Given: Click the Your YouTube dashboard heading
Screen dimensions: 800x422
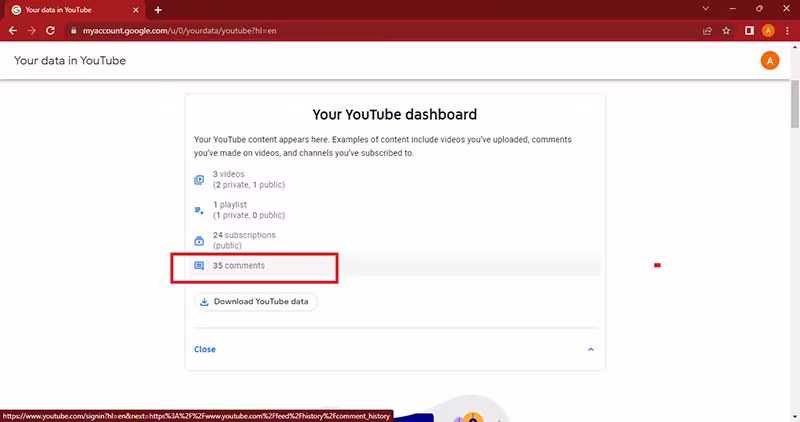Looking at the screenshot, I should [x=394, y=114].
